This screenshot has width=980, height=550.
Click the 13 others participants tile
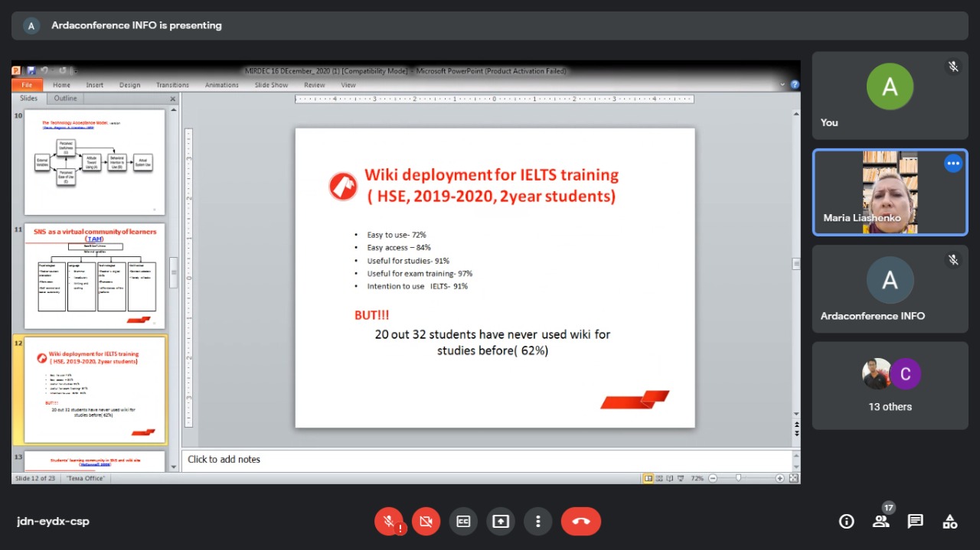click(890, 386)
